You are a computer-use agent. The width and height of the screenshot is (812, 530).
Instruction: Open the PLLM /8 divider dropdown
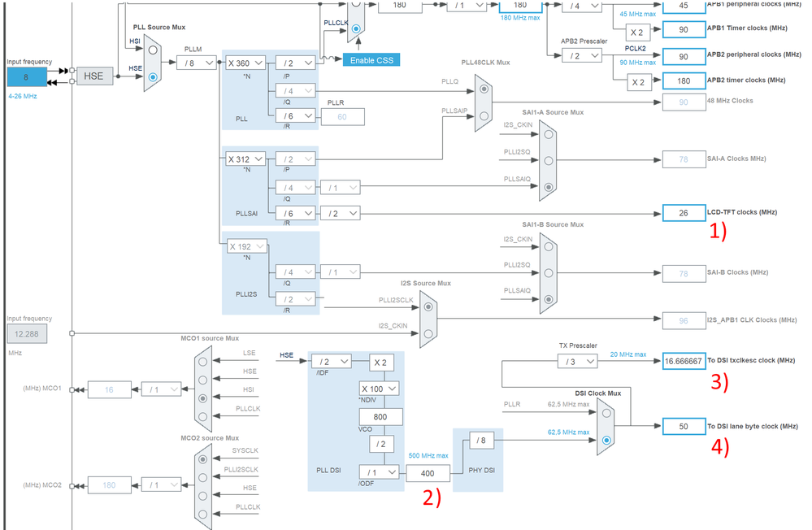[196, 63]
